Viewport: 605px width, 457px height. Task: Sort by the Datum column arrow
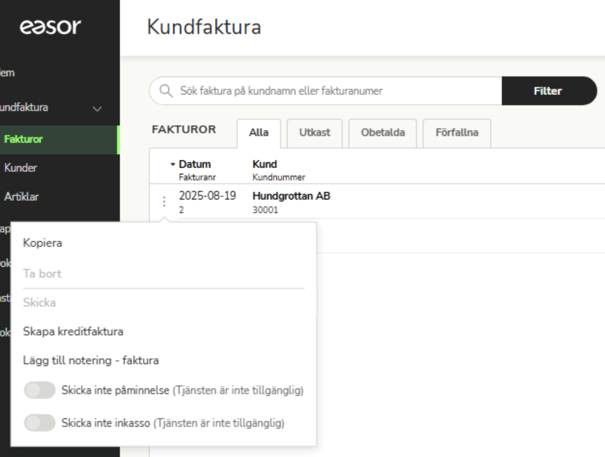[172, 164]
